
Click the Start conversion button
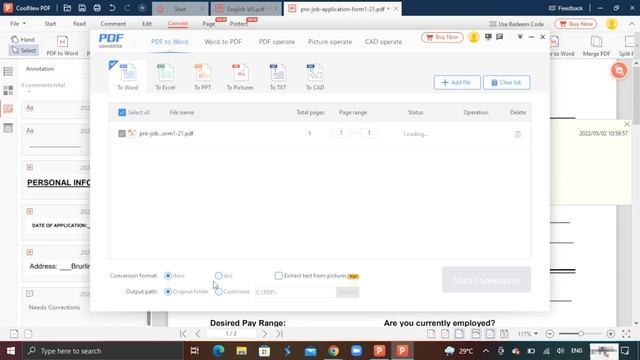486,280
